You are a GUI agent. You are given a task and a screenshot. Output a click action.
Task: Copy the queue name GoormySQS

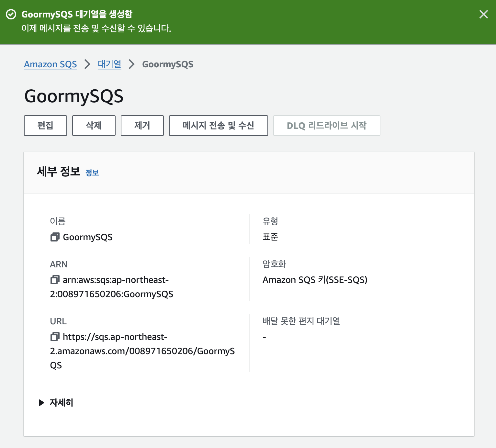pyautogui.click(x=55, y=237)
